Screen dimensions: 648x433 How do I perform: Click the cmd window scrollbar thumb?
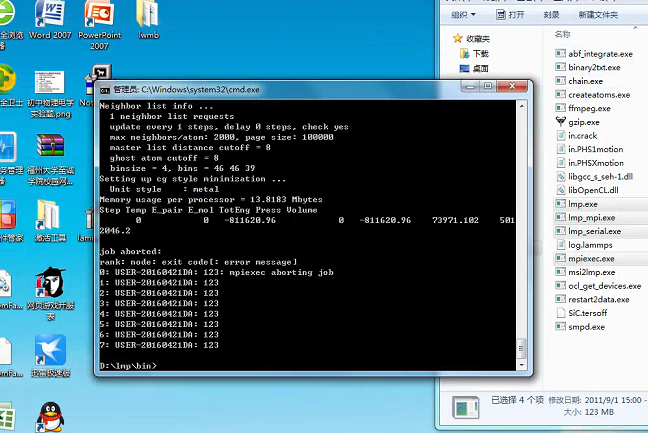click(522, 348)
